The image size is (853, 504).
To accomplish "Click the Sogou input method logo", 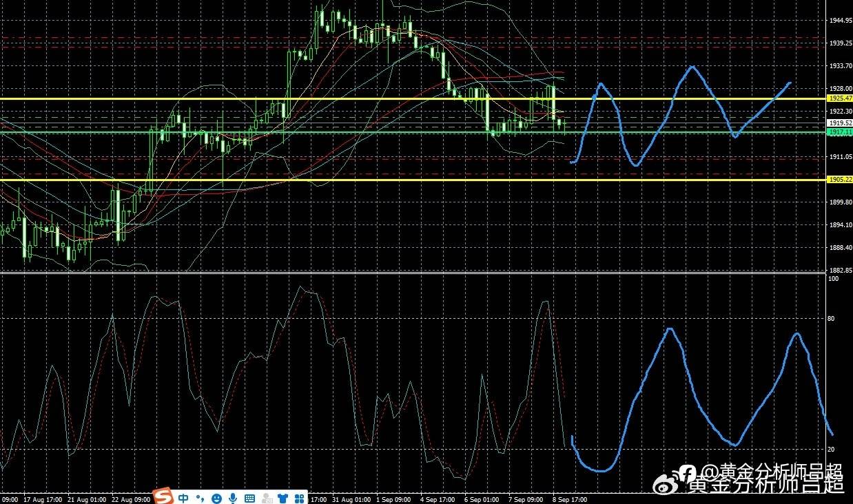I will coord(163,496).
